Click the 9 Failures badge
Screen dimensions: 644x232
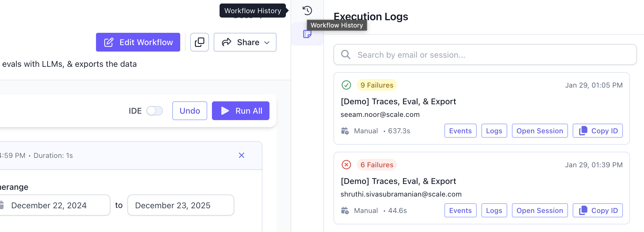point(377,85)
